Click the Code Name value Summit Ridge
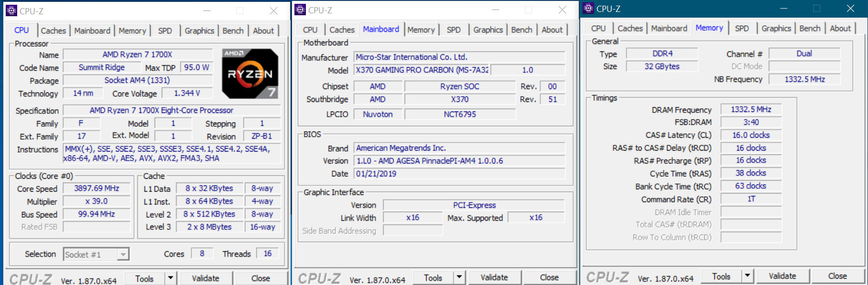 click(102, 68)
